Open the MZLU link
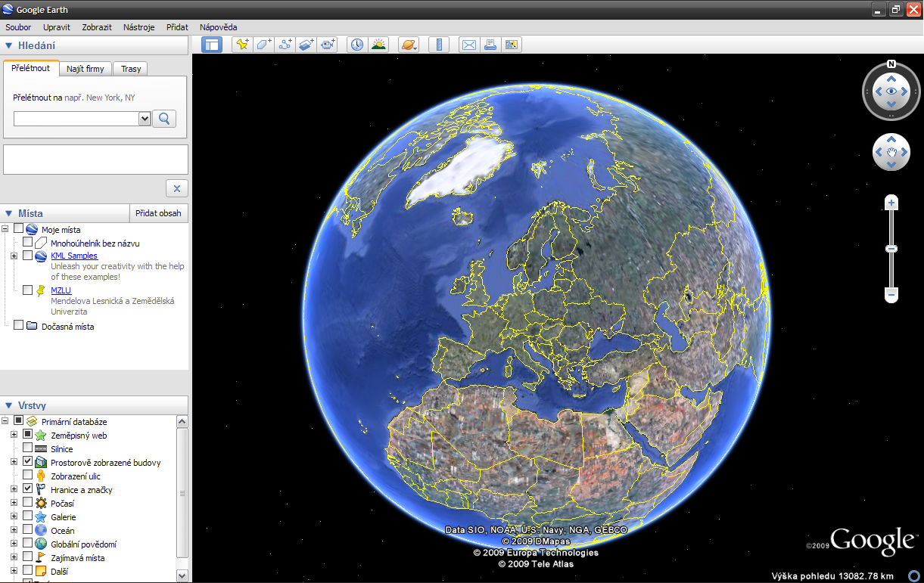 tap(61, 290)
